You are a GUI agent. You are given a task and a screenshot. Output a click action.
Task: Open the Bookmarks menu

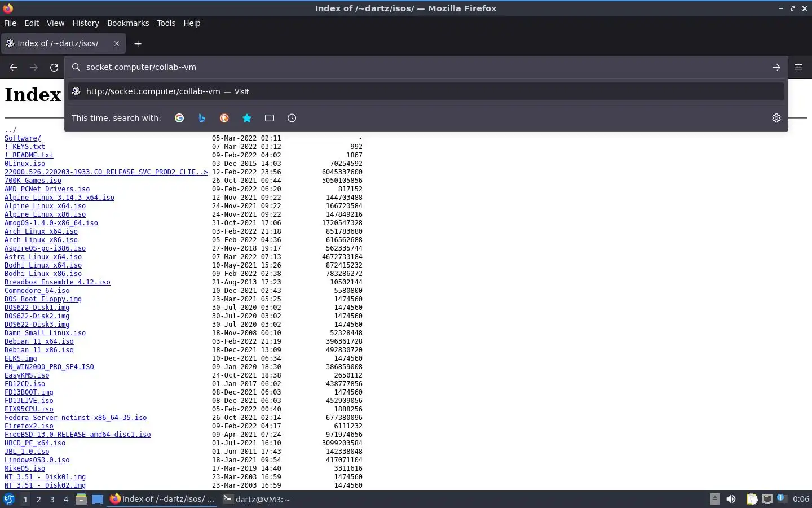(x=128, y=23)
